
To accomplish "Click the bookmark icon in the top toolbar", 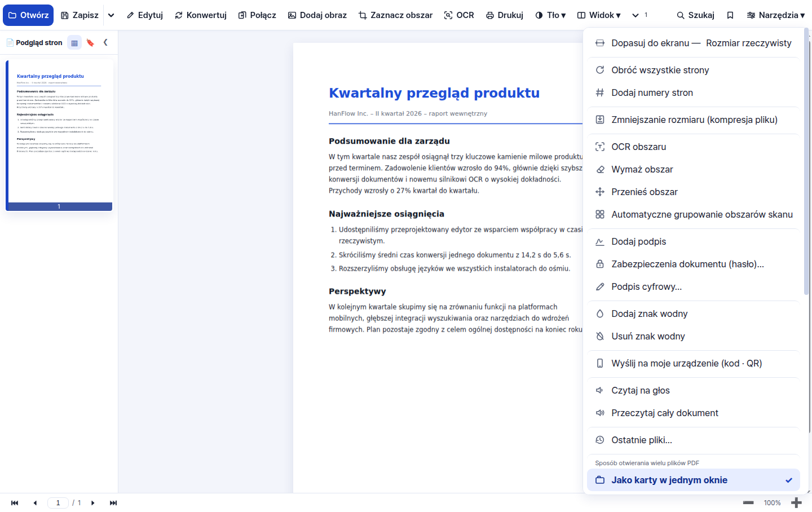I will (x=730, y=15).
